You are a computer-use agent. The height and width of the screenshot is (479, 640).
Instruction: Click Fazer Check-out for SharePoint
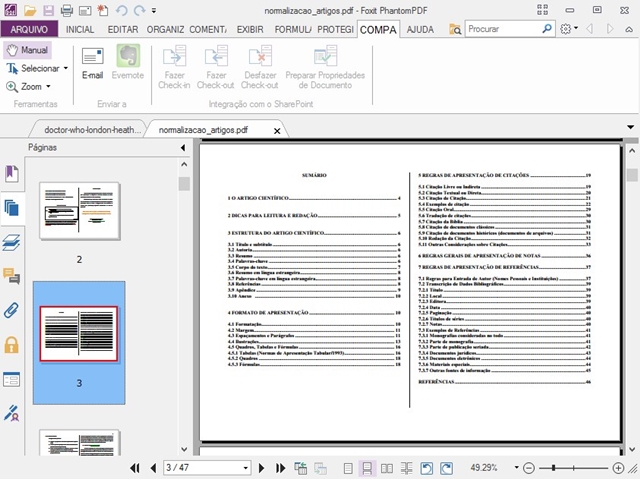[x=216, y=67]
